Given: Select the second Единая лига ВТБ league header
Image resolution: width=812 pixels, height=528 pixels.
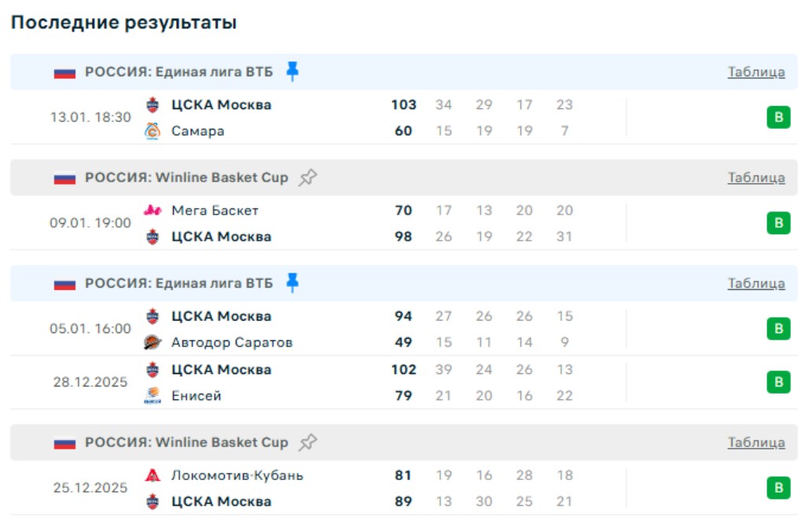Looking at the screenshot, I should coord(179,283).
